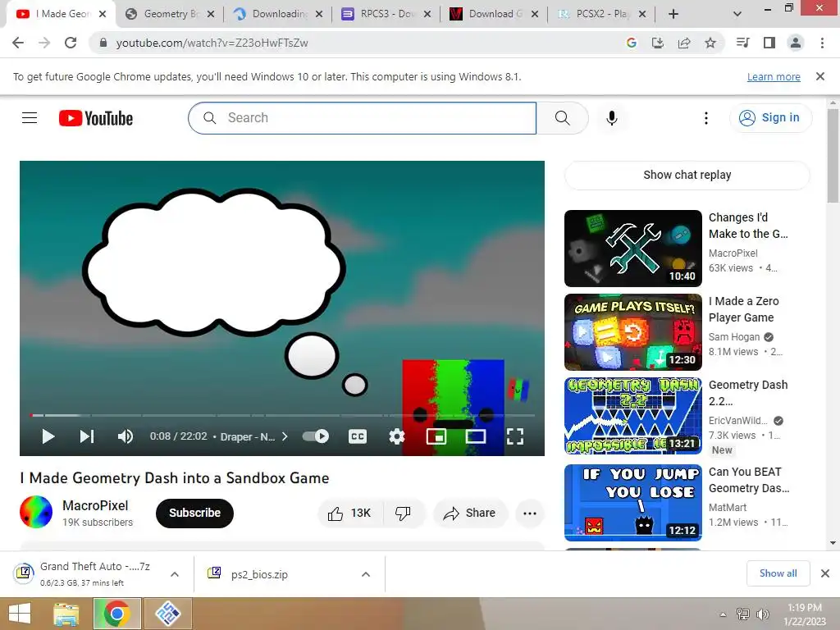Switch to Downloading tab

(279, 14)
